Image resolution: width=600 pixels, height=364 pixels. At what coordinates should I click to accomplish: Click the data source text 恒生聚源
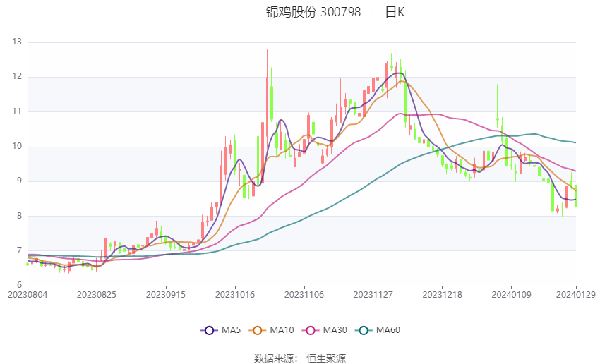click(x=326, y=358)
